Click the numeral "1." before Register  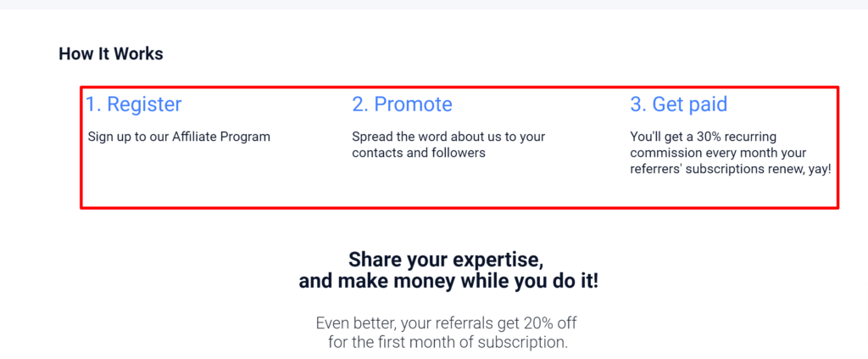[x=93, y=104]
